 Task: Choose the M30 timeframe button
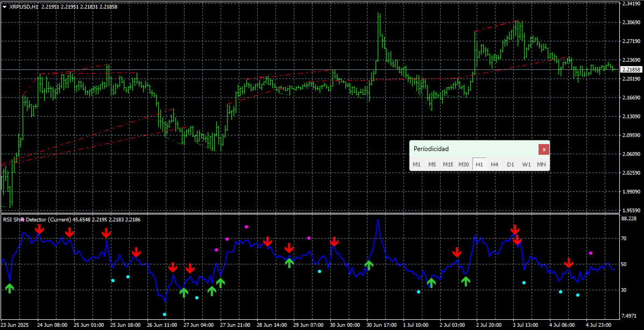pyautogui.click(x=463, y=164)
